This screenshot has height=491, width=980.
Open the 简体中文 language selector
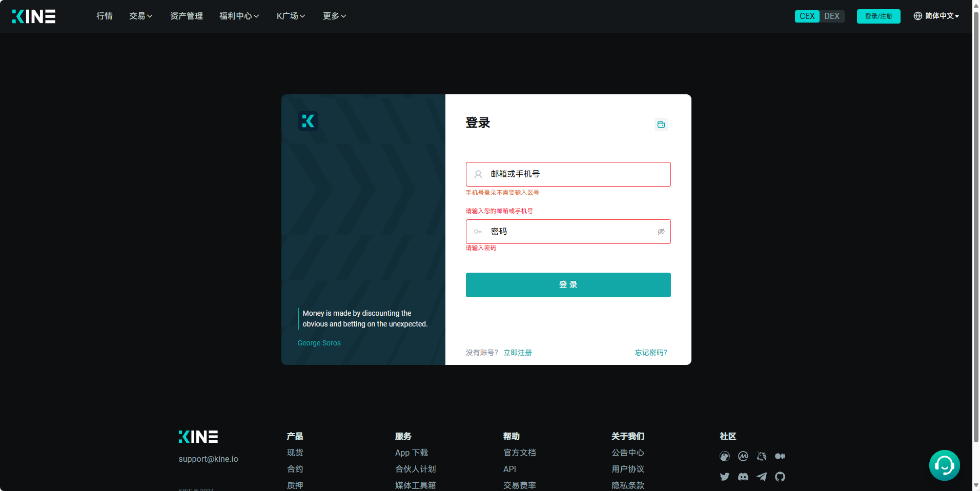pyautogui.click(x=936, y=16)
